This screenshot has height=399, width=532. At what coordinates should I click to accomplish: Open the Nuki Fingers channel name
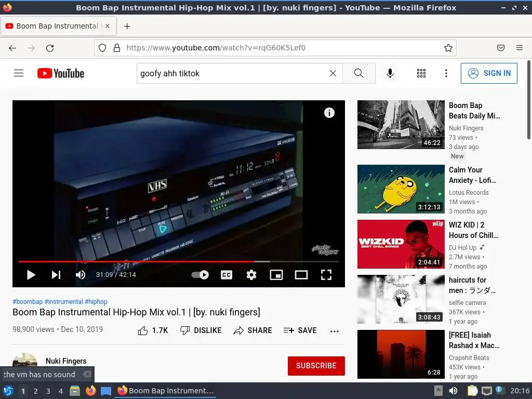click(x=66, y=361)
